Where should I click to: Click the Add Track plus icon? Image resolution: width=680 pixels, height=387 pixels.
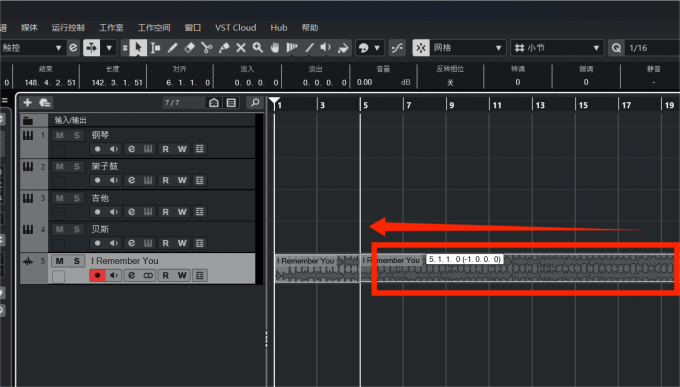27,102
